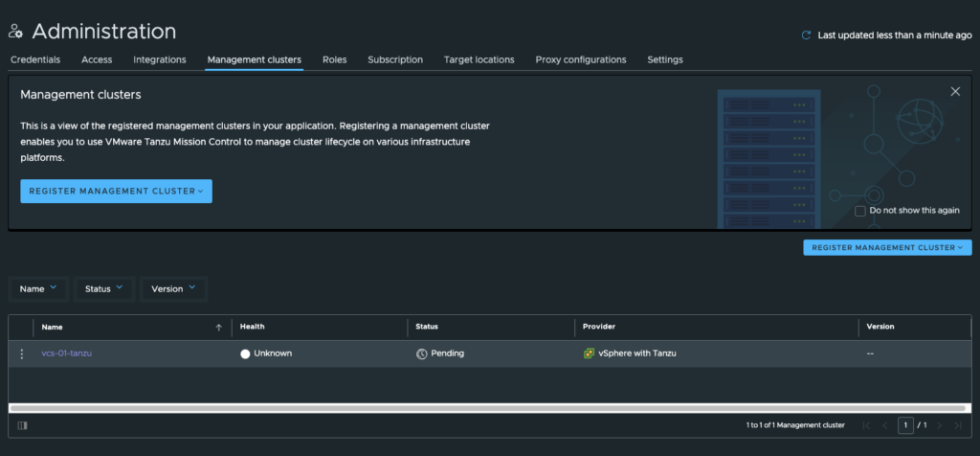Click the refresh icon beside Last updated
The image size is (980, 456).
pyautogui.click(x=806, y=35)
